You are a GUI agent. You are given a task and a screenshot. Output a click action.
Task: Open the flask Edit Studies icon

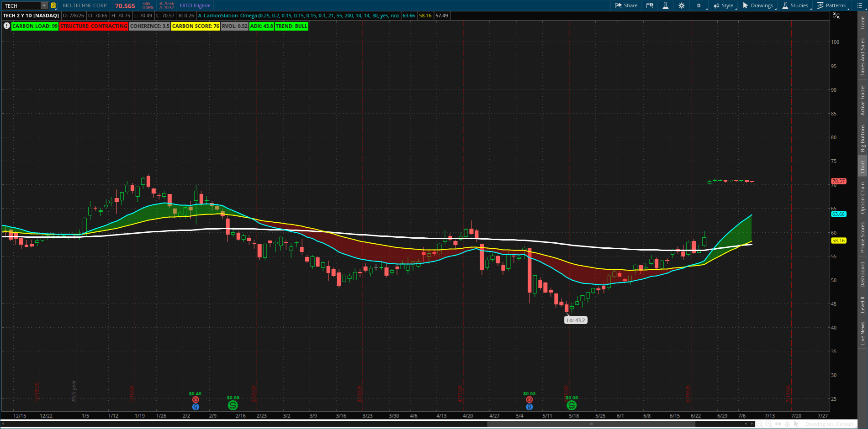[666, 5]
